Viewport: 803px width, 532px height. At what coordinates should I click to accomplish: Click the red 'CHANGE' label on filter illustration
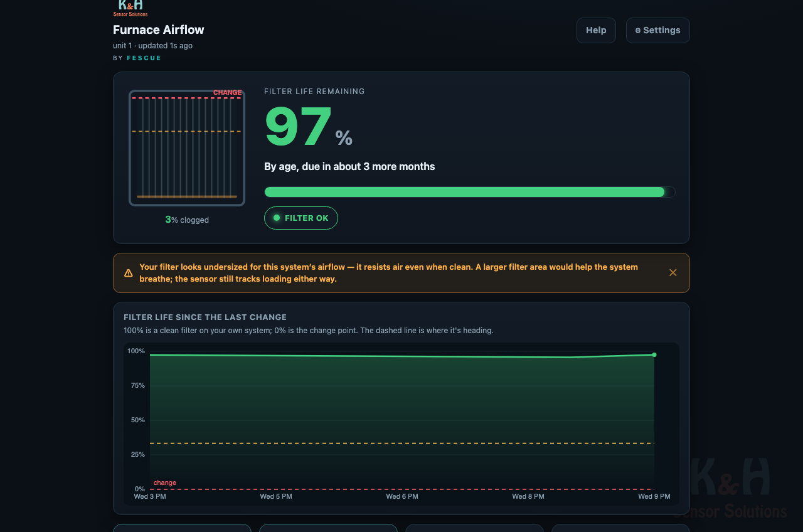click(x=227, y=92)
